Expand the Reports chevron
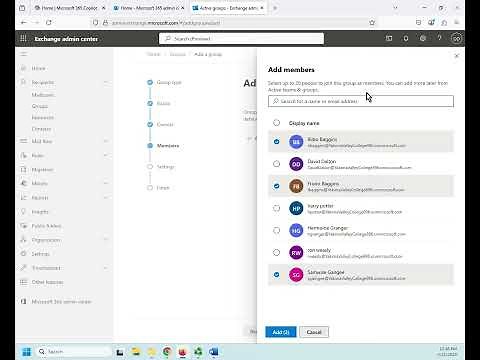 pyautogui.click(x=106, y=197)
